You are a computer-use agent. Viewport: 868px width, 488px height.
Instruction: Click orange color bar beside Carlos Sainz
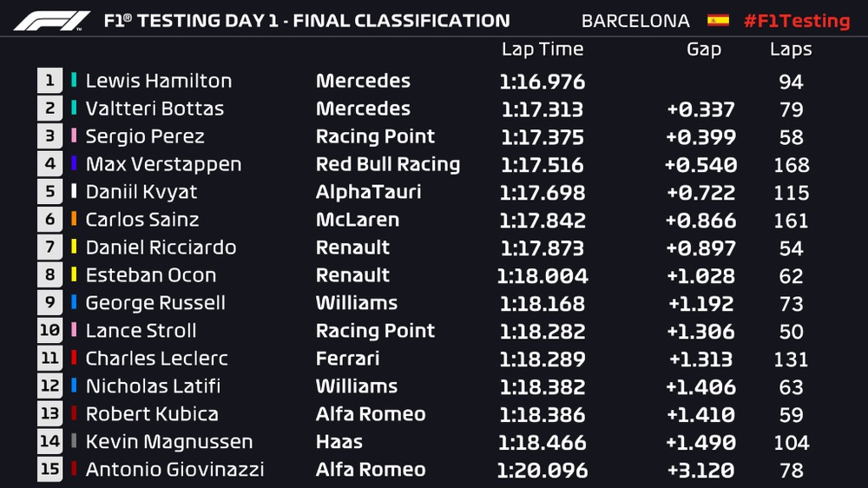(75, 220)
